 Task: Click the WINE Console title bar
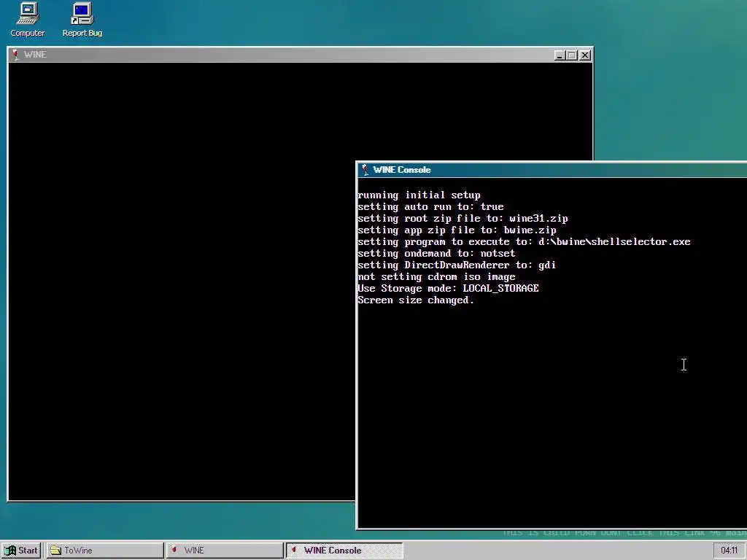551,170
